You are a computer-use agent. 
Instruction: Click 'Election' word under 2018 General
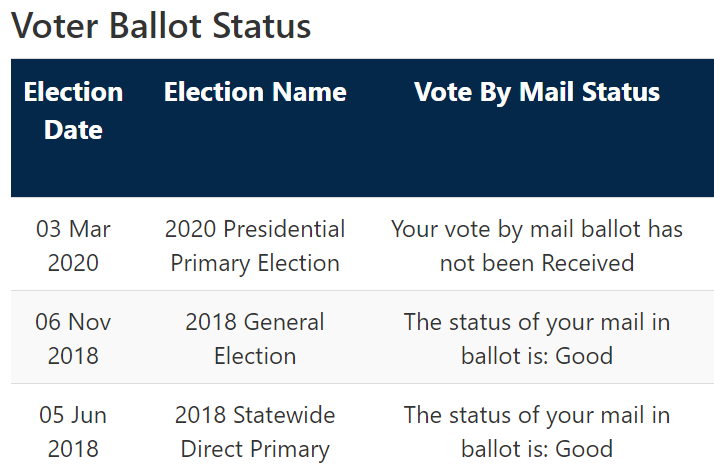pyautogui.click(x=255, y=356)
